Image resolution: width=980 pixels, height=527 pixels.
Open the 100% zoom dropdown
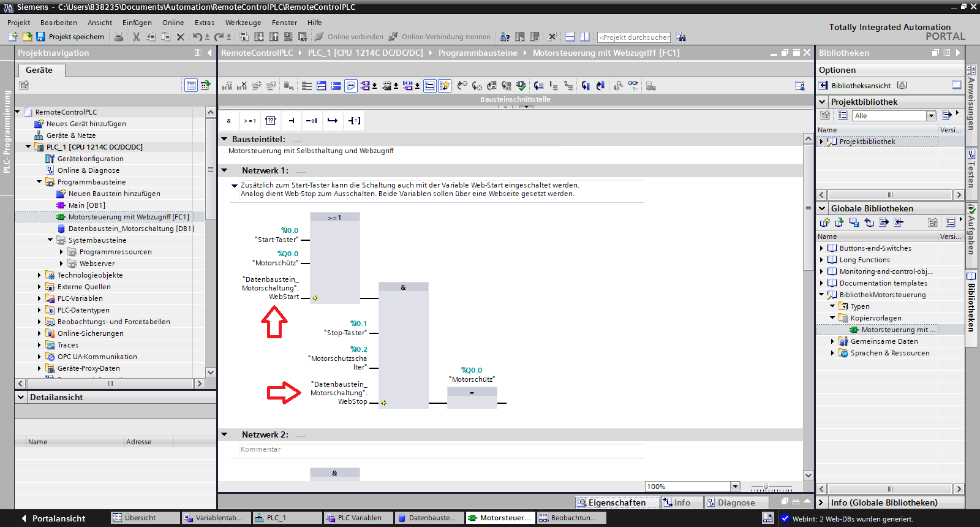click(x=735, y=487)
